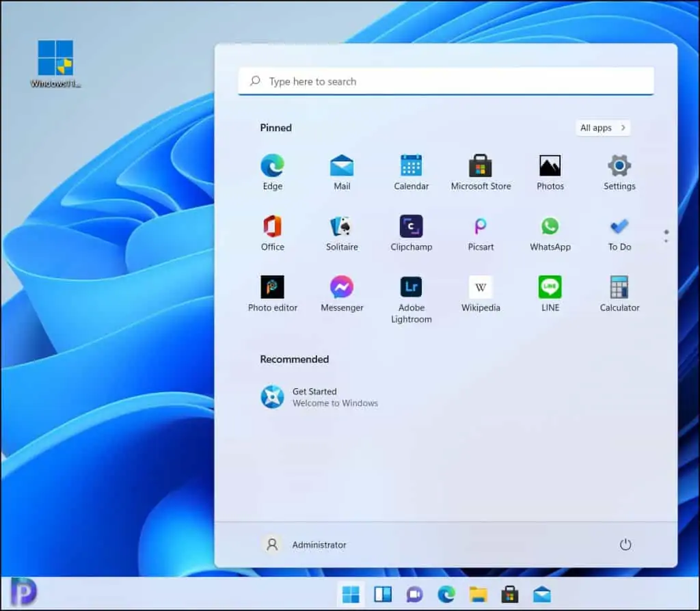Click the Pinned section heading
The image size is (700, 611).
point(276,128)
